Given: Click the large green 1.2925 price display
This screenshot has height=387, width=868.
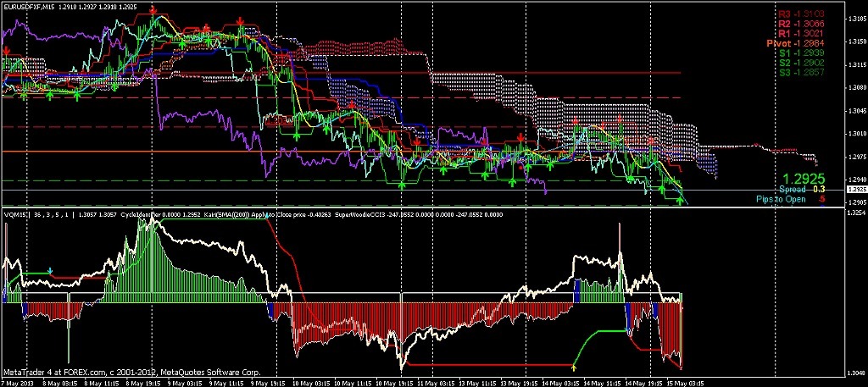Looking at the screenshot, I should pyautogui.click(x=804, y=179).
